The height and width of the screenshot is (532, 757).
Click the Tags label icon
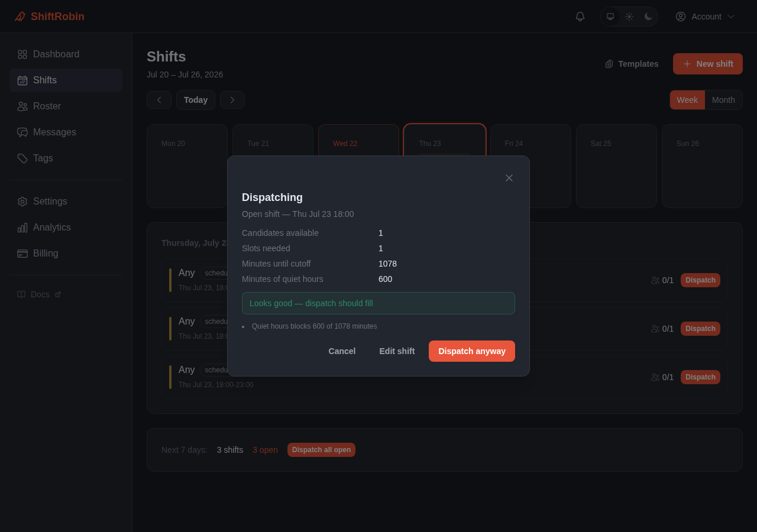22,158
